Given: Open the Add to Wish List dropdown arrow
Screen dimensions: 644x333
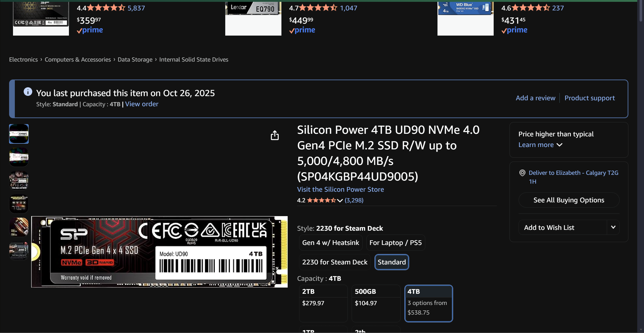Looking at the screenshot, I should pyautogui.click(x=613, y=227).
